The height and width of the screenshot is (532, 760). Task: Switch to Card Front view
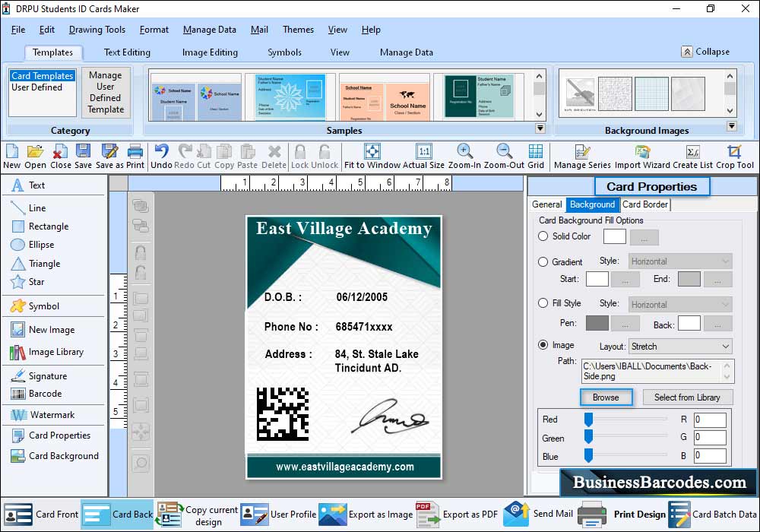pyautogui.click(x=41, y=514)
